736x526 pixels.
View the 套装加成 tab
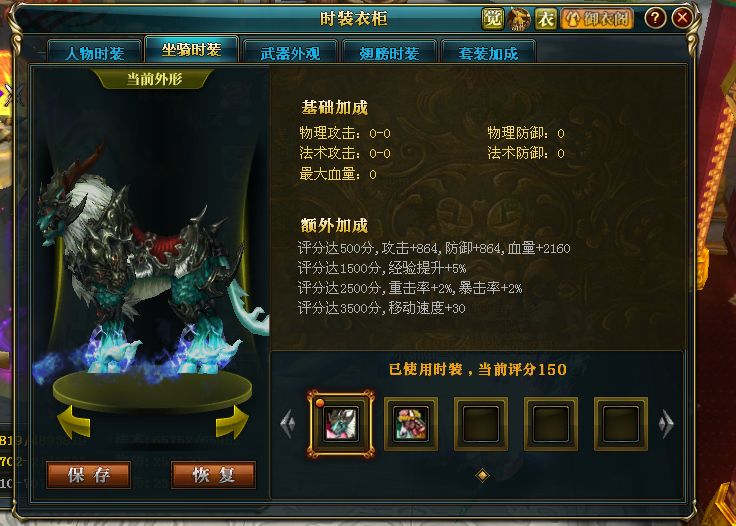pos(488,52)
